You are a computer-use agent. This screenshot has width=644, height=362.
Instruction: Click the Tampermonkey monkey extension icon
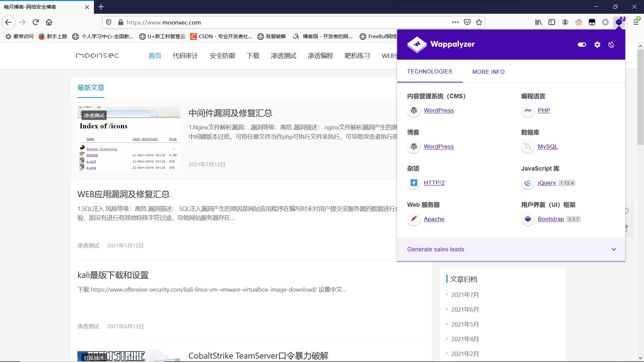(579, 22)
